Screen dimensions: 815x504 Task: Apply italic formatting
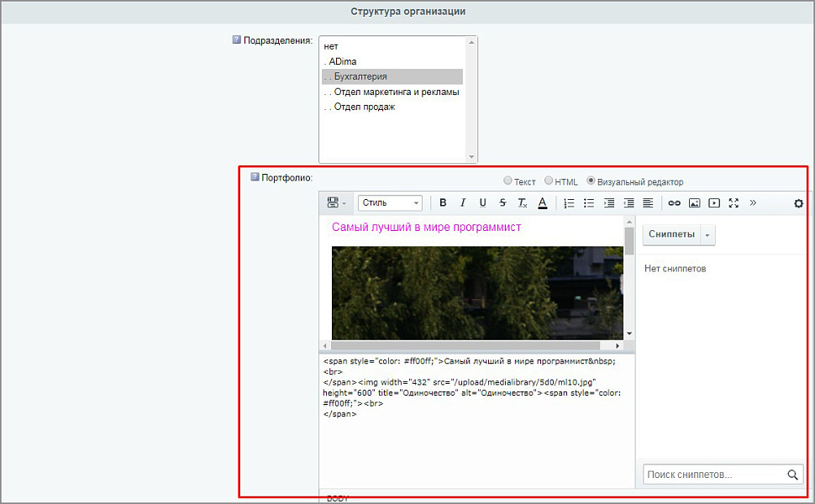[x=463, y=202]
